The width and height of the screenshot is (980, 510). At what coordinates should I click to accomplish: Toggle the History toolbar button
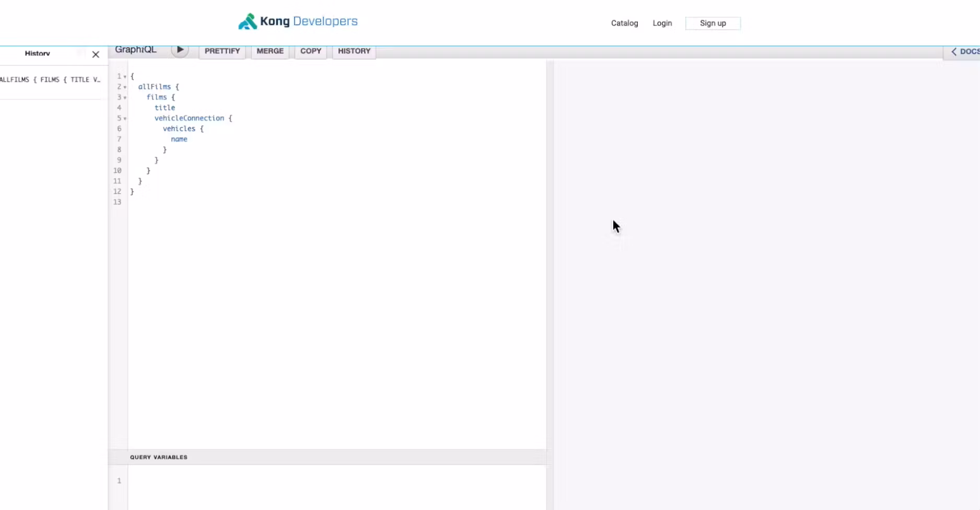pyautogui.click(x=354, y=51)
